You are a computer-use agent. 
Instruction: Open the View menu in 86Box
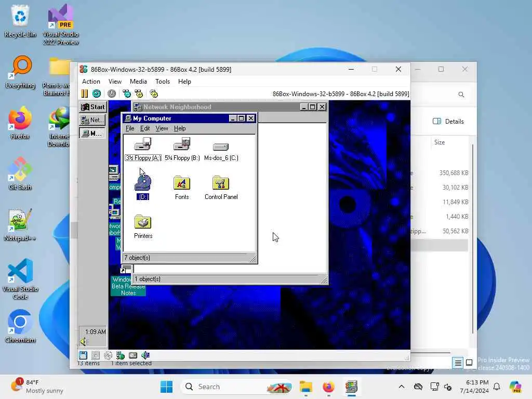point(115,82)
